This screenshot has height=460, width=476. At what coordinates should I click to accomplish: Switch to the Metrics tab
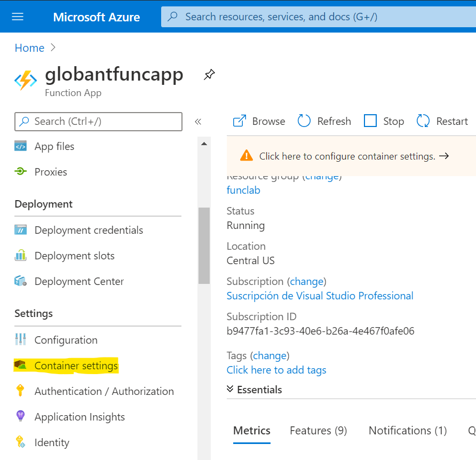coord(252,431)
